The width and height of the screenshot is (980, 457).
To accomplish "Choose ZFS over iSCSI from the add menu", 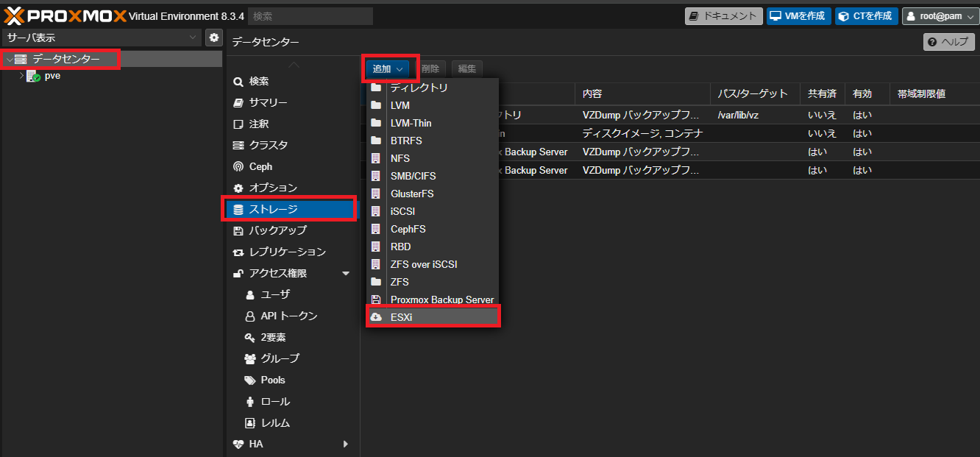I will coord(433,264).
